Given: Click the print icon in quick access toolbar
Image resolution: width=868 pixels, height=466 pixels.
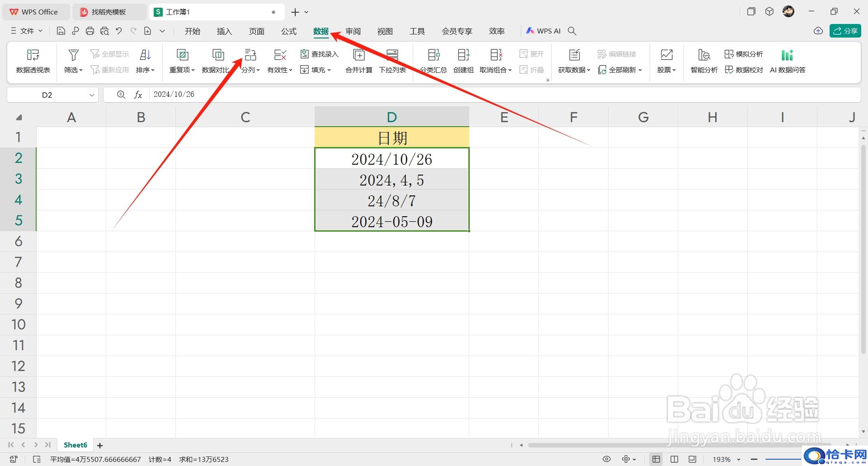Looking at the screenshot, I should point(90,31).
